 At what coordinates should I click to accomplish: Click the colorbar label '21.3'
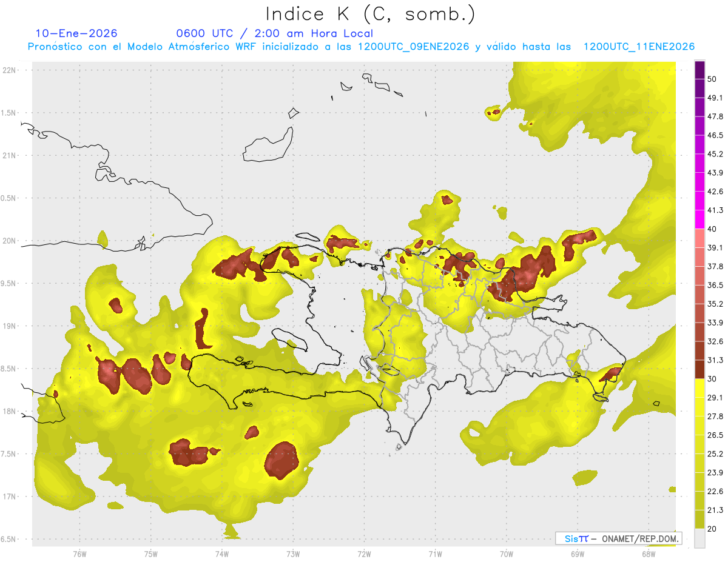click(x=715, y=510)
